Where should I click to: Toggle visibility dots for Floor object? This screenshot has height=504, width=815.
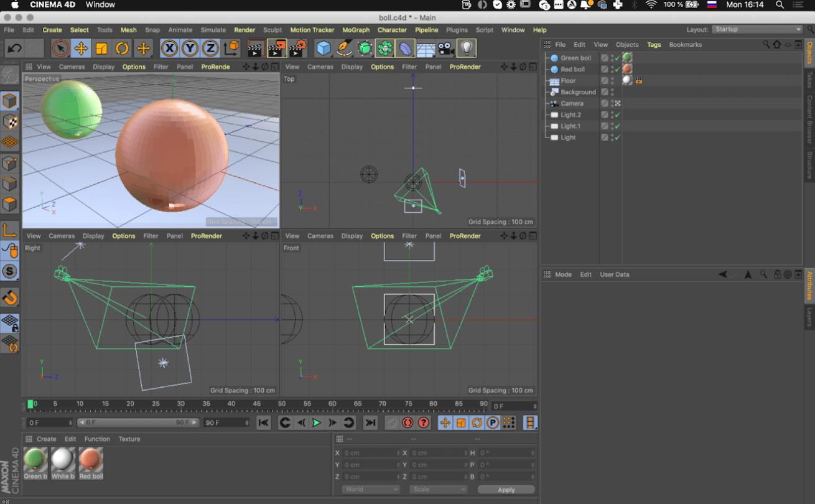click(612, 81)
